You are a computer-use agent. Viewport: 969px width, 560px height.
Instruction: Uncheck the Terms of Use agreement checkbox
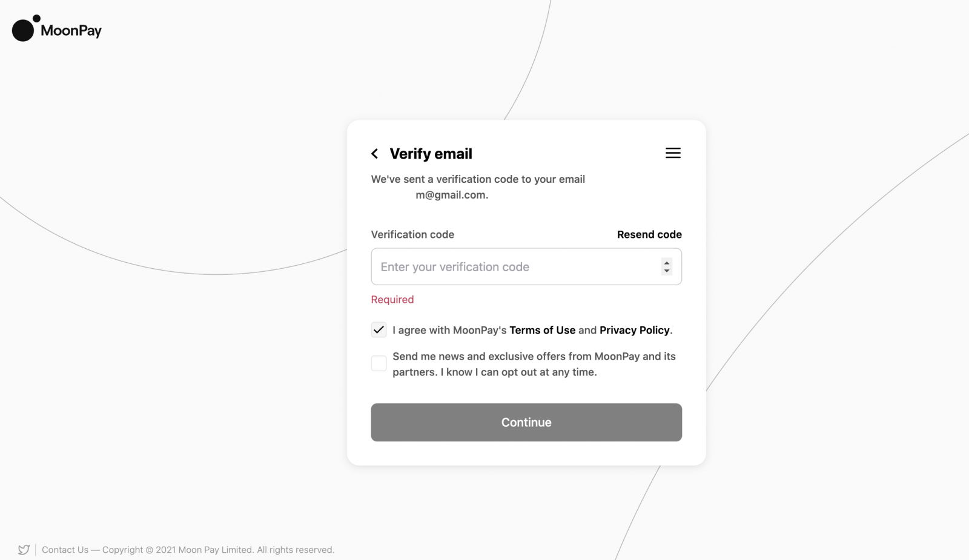tap(379, 330)
